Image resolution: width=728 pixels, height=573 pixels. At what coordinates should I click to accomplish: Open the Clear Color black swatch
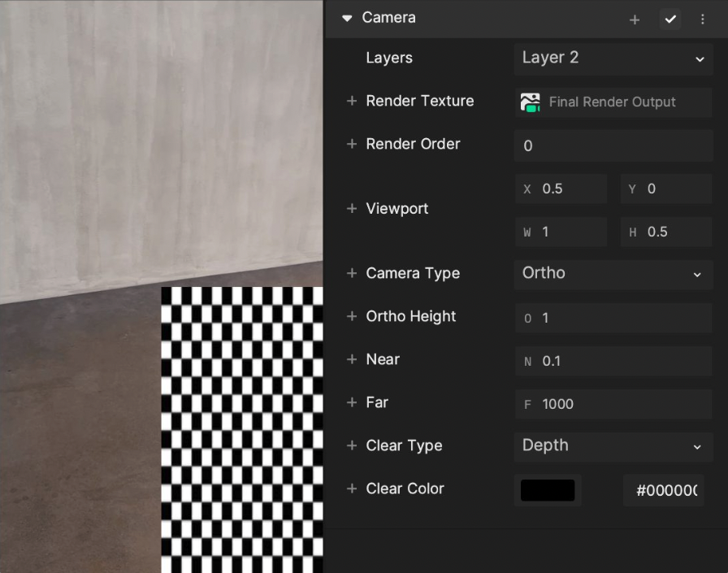click(x=548, y=489)
